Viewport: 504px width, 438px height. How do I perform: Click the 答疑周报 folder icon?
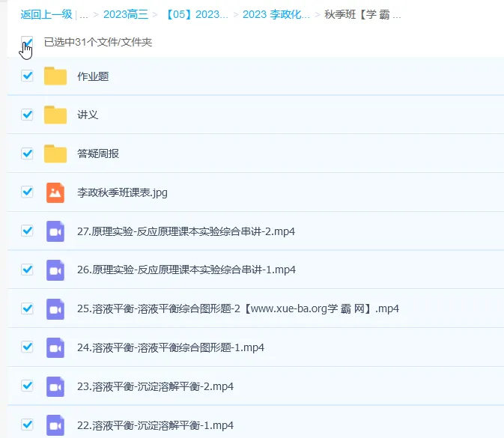click(x=55, y=153)
